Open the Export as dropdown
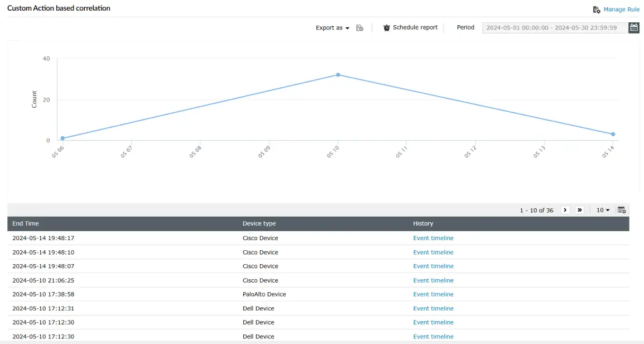This screenshot has width=644, height=344. pos(331,27)
